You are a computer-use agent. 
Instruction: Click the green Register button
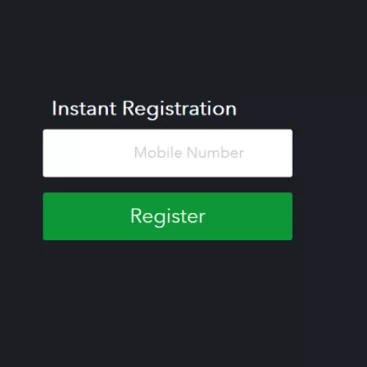pos(168,216)
